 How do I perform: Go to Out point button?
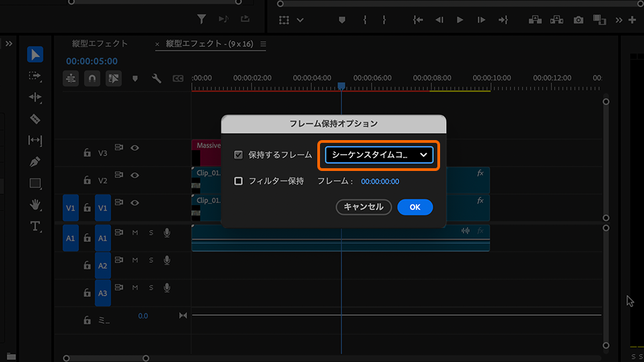[x=503, y=19]
